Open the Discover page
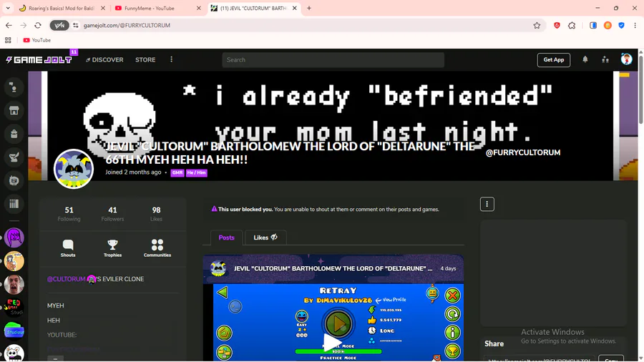 coord(104,60)
